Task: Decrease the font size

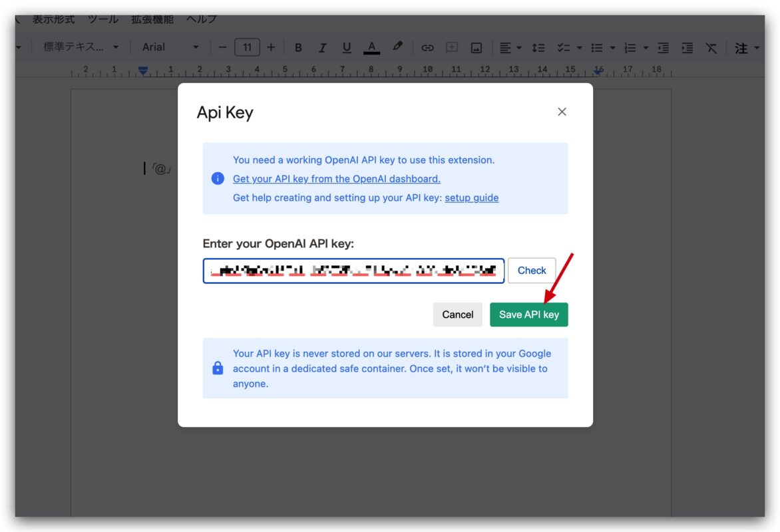Action: pos(222,48)
